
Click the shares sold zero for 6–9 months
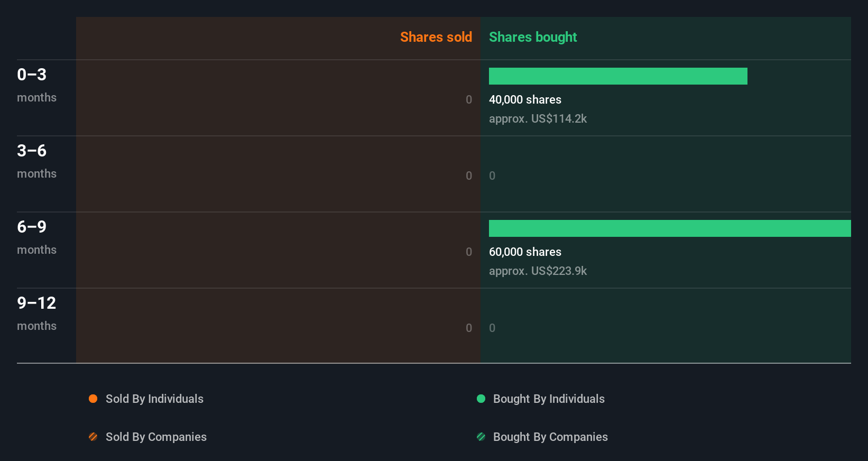coord(469,252)
